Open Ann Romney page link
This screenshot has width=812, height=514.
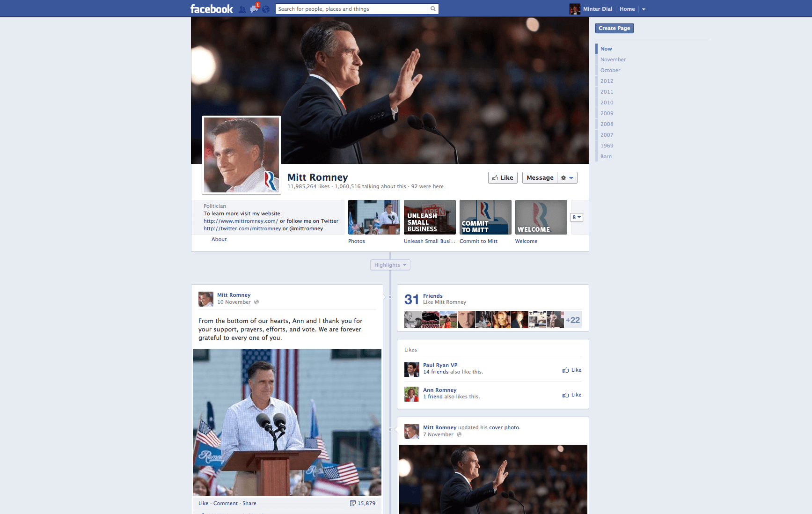[x=439, y=390]
